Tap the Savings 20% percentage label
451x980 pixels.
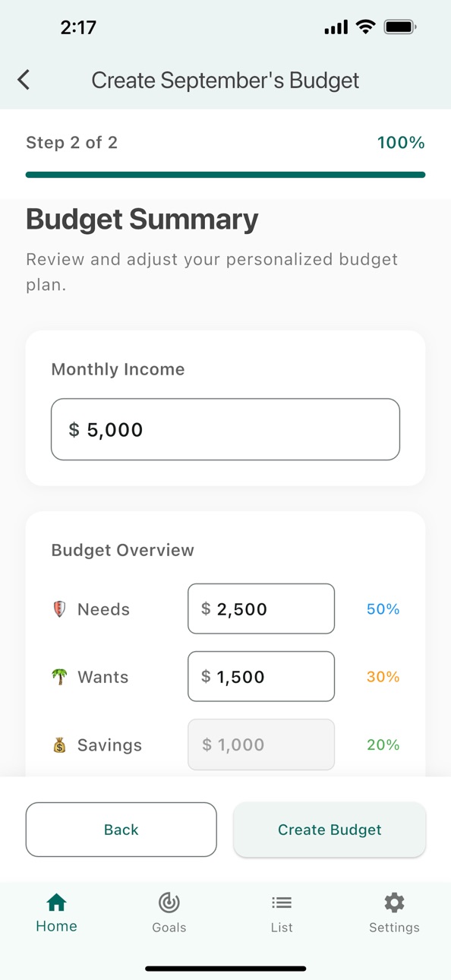383,745
